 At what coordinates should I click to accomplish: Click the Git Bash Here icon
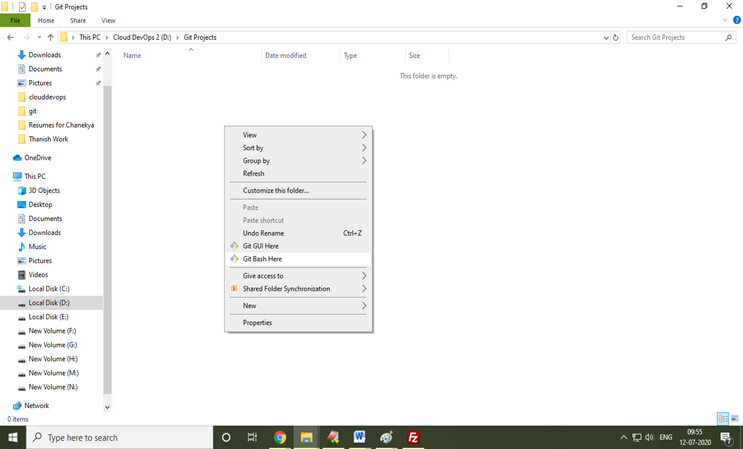point(234,259)
